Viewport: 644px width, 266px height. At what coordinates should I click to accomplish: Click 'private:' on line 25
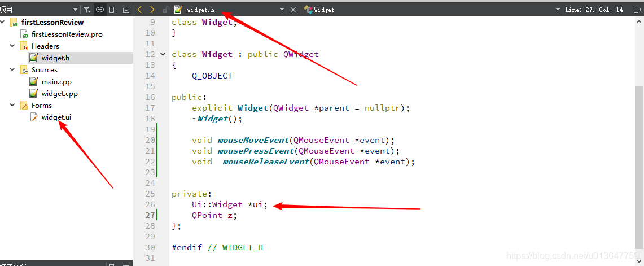pyautogui.click(x=192, y=194)
